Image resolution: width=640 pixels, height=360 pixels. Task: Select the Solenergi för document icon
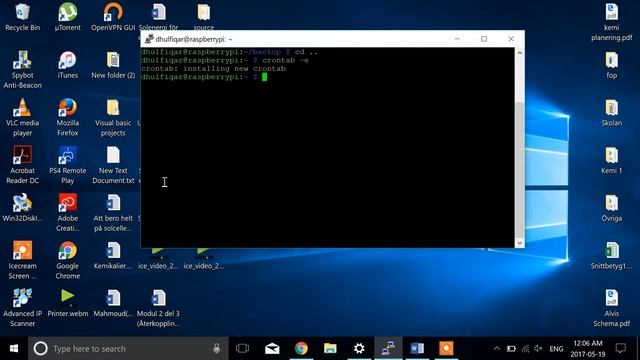click(x=158, y=16)
